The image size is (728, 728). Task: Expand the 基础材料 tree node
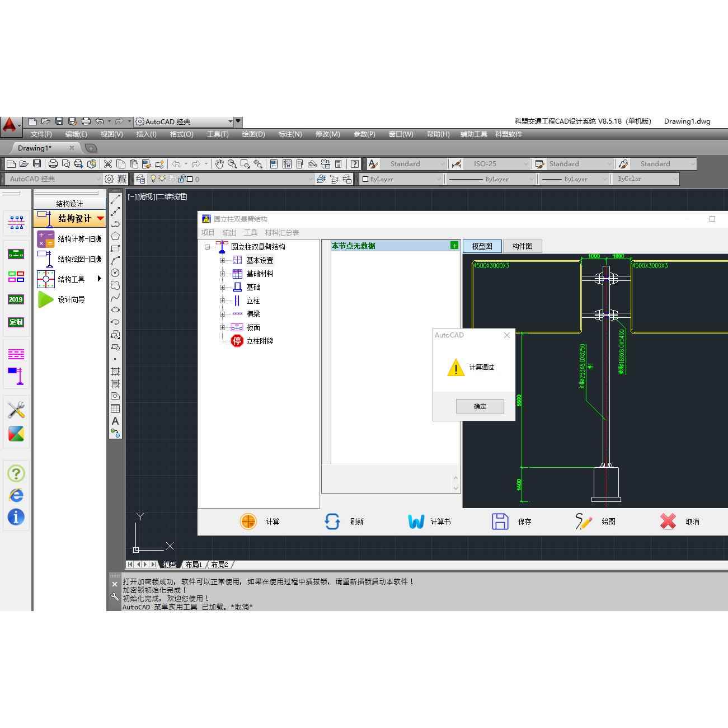tap(222, 274)
